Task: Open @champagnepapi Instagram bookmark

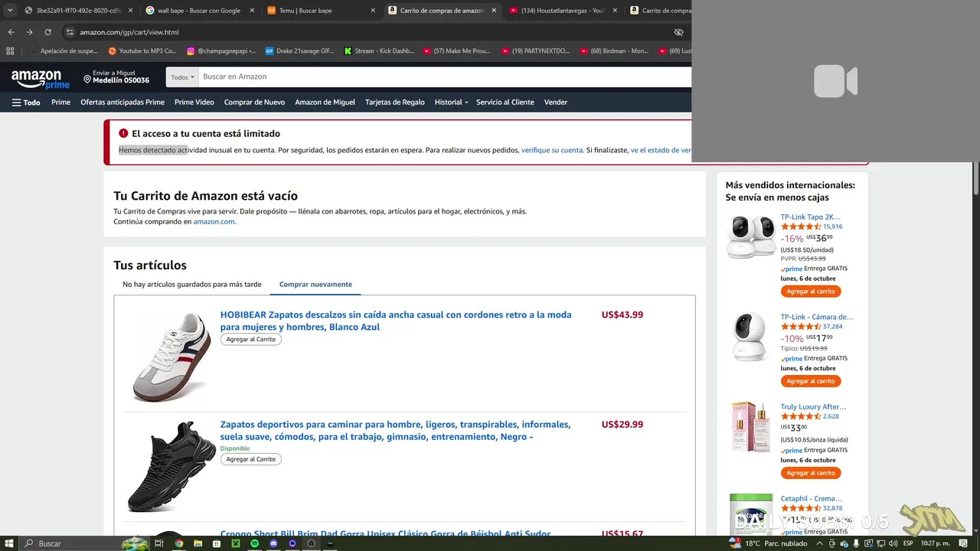Action: 221,51
